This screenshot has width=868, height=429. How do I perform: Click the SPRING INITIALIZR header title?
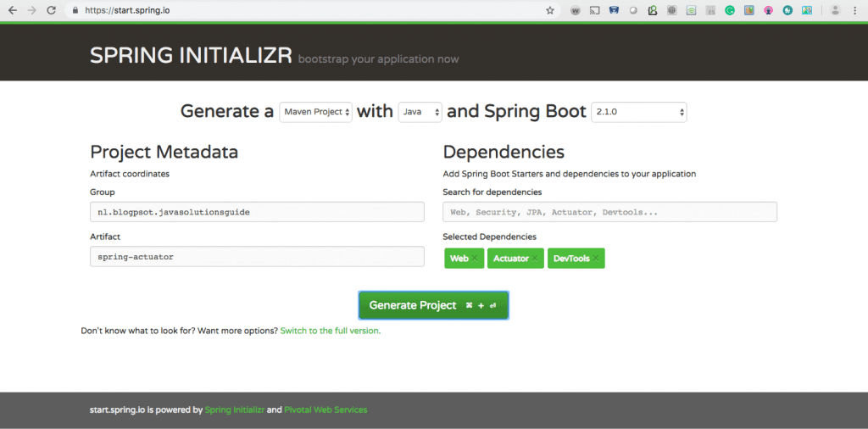coord(191,55)
